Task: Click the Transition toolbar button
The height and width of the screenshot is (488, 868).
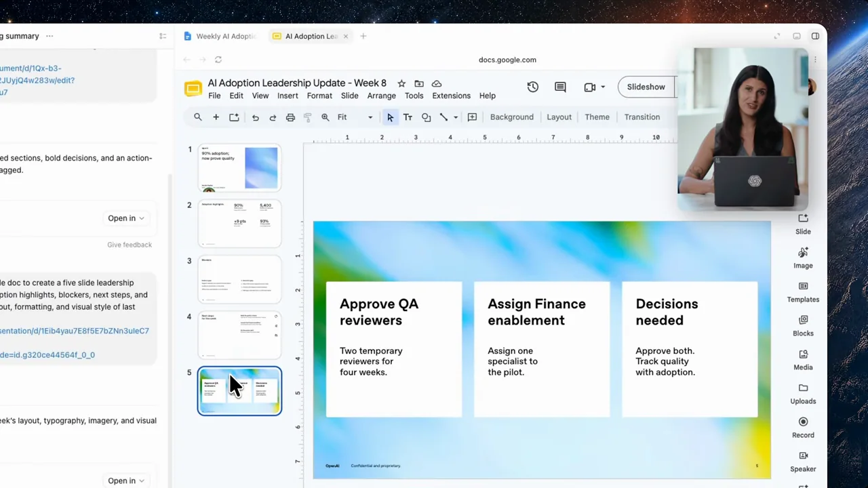Action: pyautogui.click(x=642, y=117)
